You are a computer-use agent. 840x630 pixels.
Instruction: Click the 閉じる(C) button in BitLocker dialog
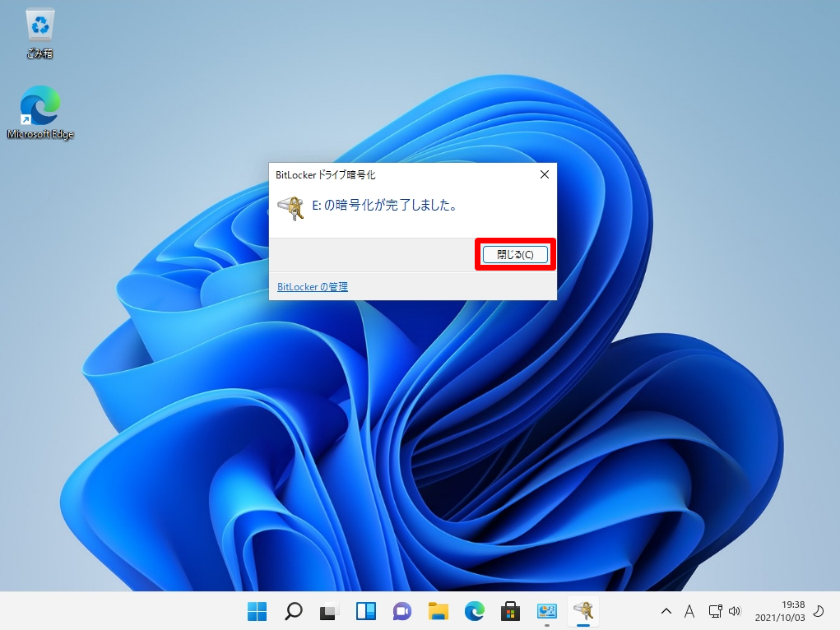(x=515, y=254)
